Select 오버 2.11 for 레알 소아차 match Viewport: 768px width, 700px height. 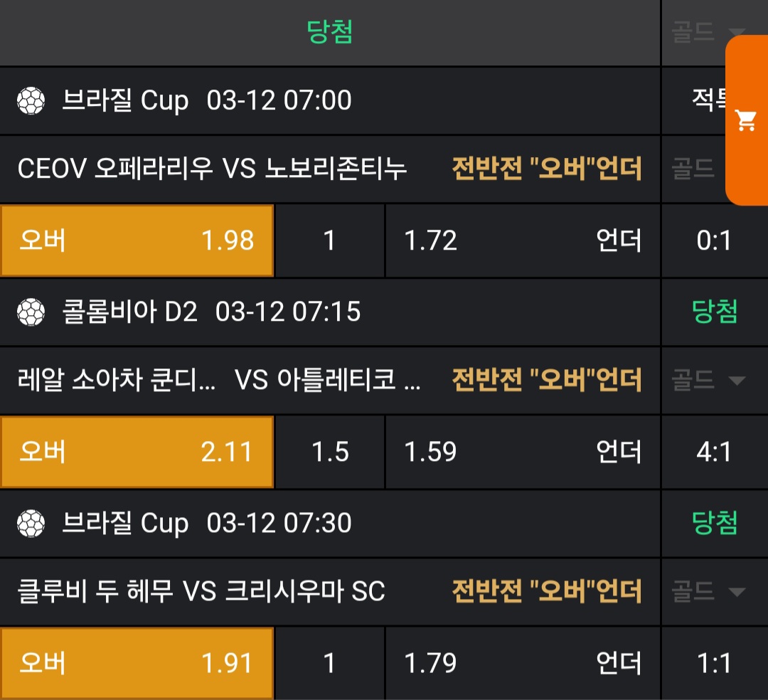(x=137, y=452)
